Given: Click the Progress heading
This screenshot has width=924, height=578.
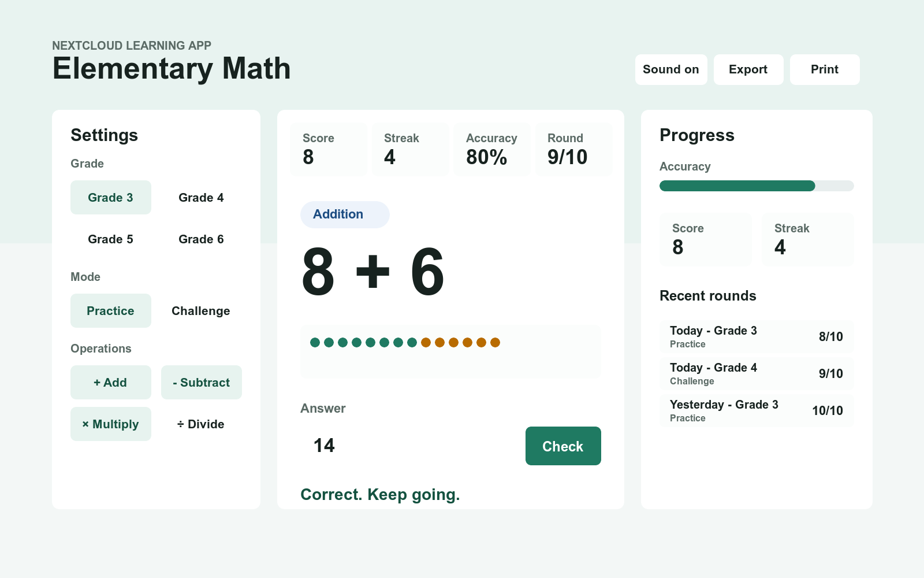Looking at the screenshot, I should pyautogui.click(x=697, y=135).
